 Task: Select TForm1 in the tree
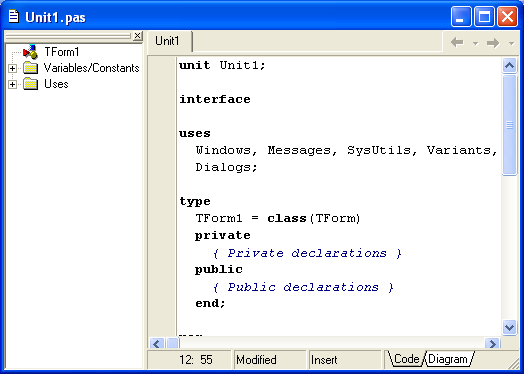coord(62,52)
